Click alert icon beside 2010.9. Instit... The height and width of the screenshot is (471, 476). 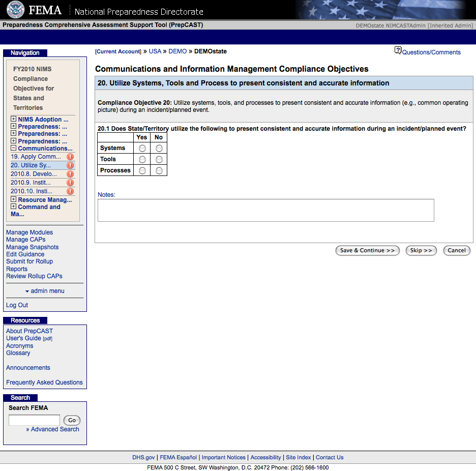70,183
